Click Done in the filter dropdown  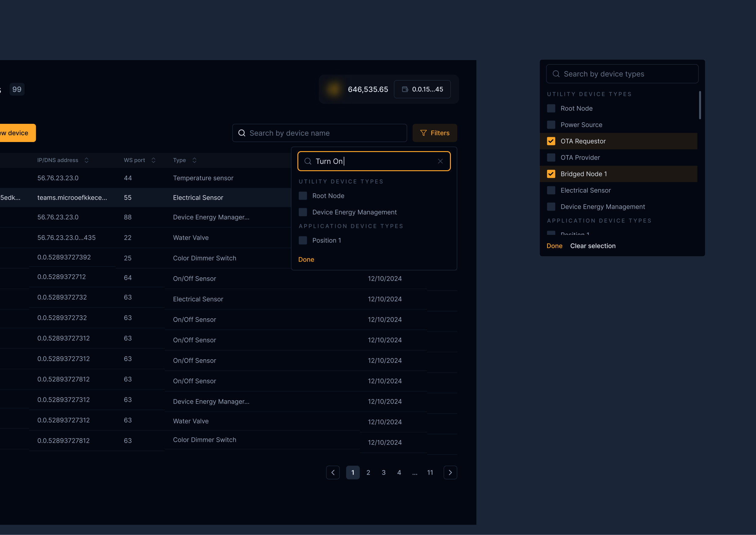tap(306, 259)
